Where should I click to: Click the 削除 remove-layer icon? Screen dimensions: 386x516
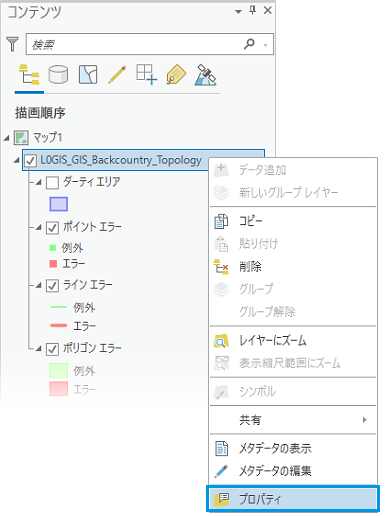tap(221, 266)
